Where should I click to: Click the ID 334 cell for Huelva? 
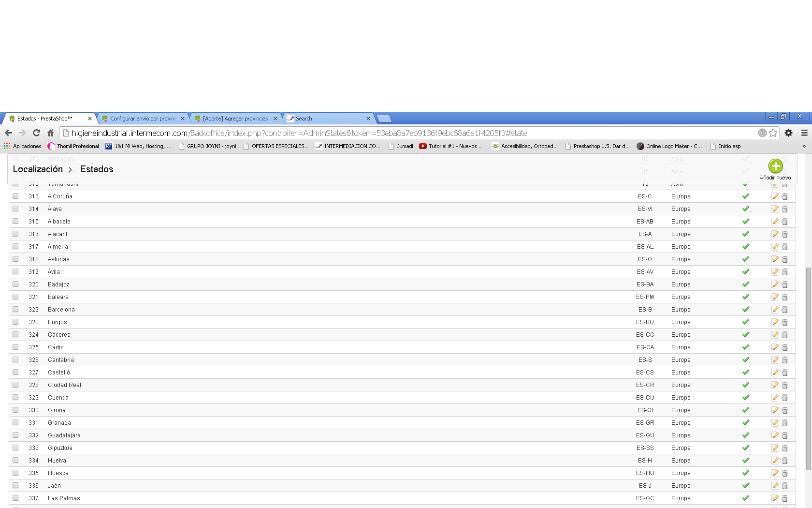33,461
